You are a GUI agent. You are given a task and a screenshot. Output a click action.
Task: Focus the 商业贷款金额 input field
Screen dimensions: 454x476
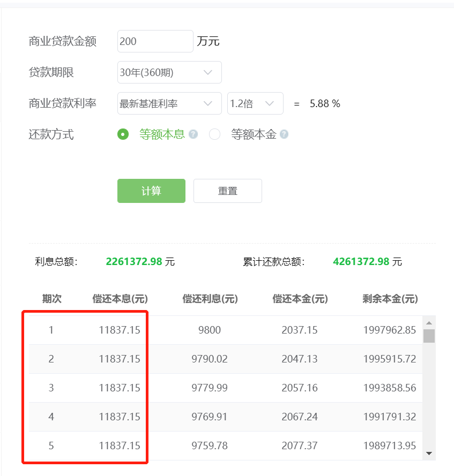point(155,41)
